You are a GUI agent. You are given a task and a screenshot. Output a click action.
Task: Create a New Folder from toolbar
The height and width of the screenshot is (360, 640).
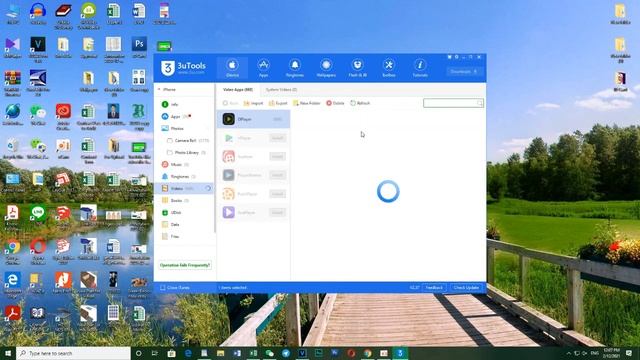pyautogui.click(x=307, y=103)
